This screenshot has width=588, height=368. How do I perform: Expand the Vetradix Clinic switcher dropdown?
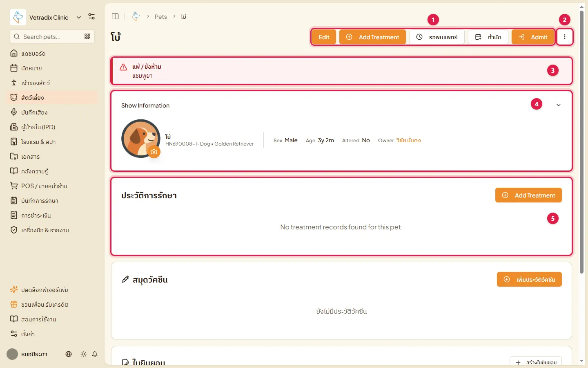pyautogui.click(x=79, y=17)
